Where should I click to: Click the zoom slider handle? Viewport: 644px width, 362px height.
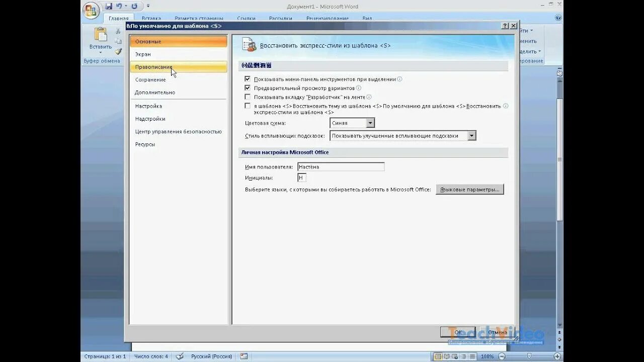(x=529, y=356)
